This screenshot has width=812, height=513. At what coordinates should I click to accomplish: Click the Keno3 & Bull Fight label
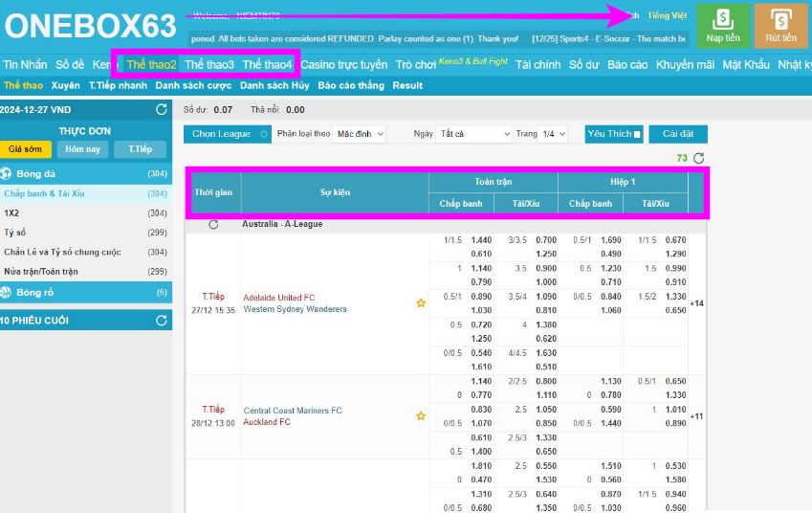pyautogui.click(x=473, y=61)
